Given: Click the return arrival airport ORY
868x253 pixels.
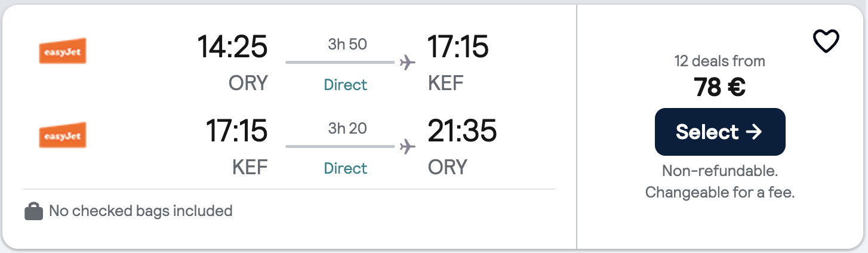Looking at the screenshot, I should pyautogui.click(x=447, y=167).
